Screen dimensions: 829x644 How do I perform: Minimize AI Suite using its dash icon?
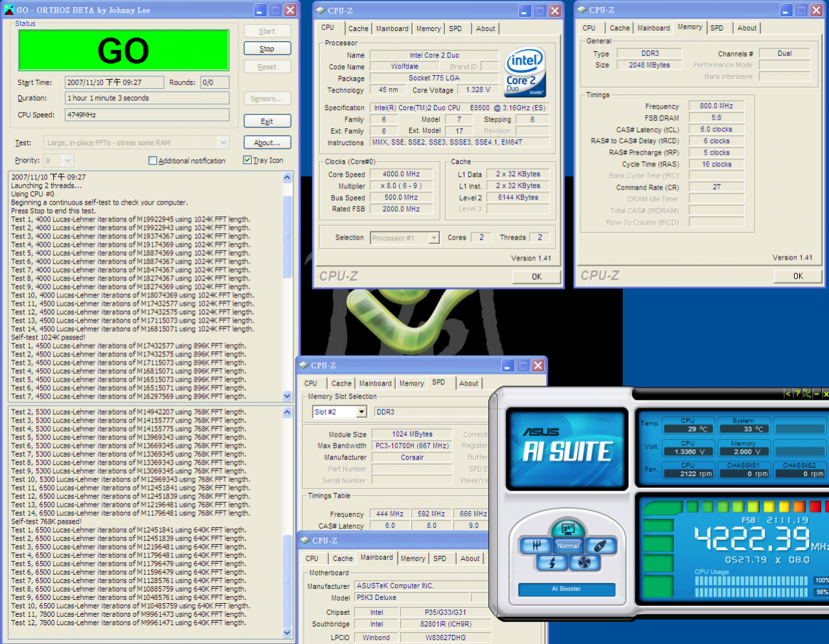[817, 393]
